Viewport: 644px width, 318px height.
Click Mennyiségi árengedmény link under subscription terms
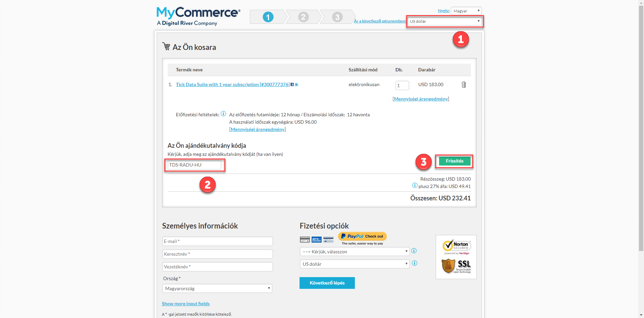click(258, 129)
